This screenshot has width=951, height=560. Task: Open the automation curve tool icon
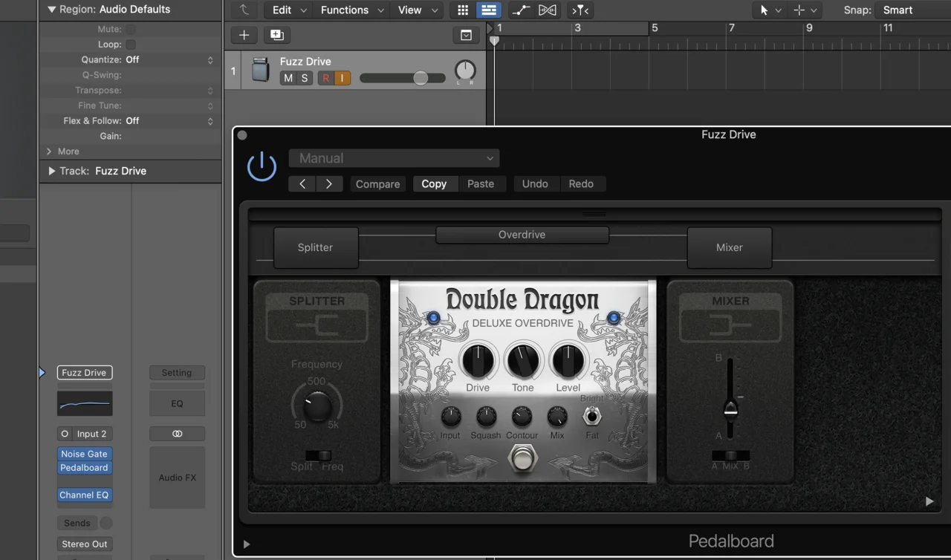coord(521,10)
